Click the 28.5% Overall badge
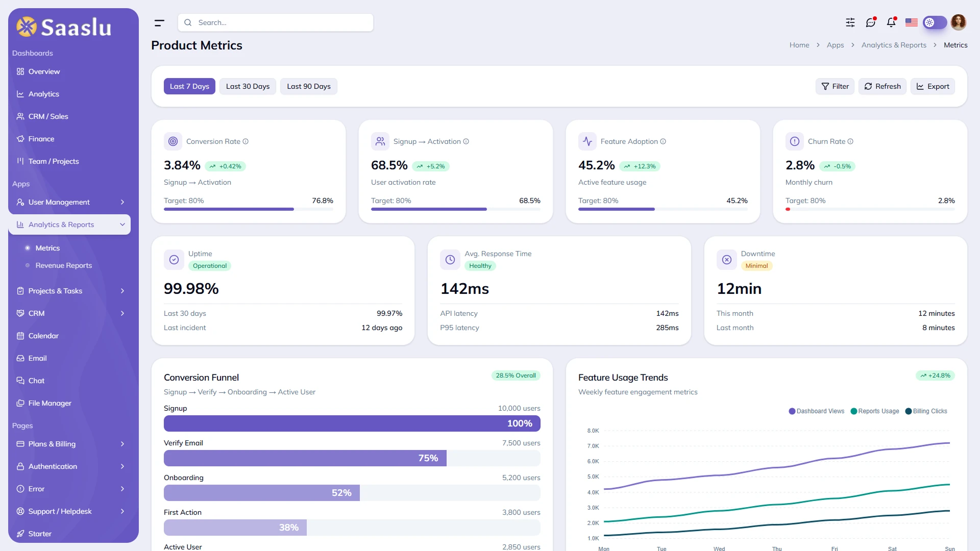 click(516, 375)
